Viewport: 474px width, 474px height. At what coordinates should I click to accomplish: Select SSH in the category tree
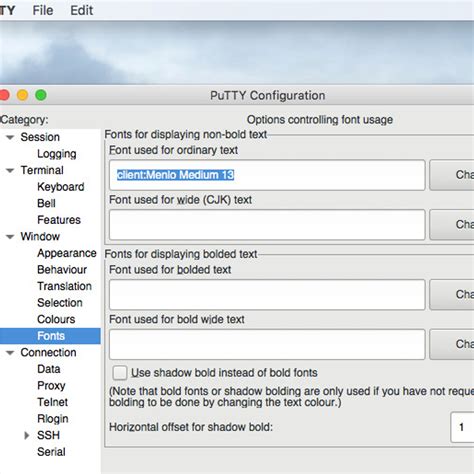tap(48, 435)
